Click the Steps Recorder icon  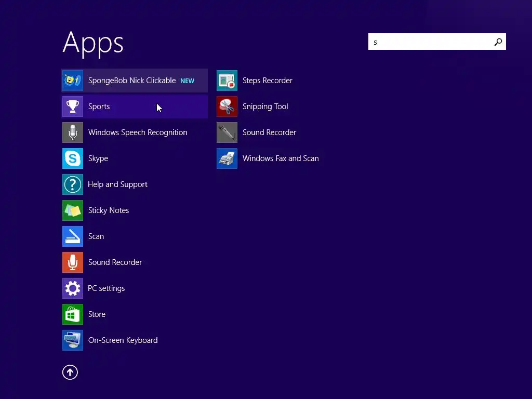click(x=227, y=81)
